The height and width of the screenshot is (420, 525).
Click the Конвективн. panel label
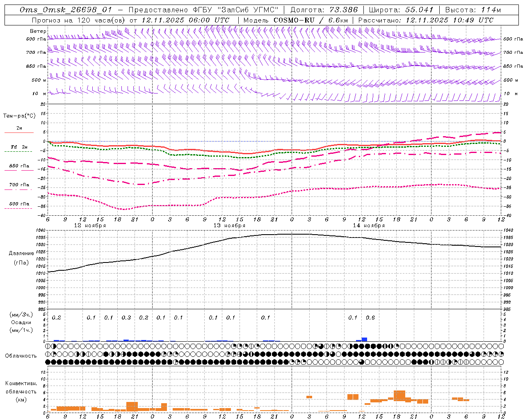21,383
